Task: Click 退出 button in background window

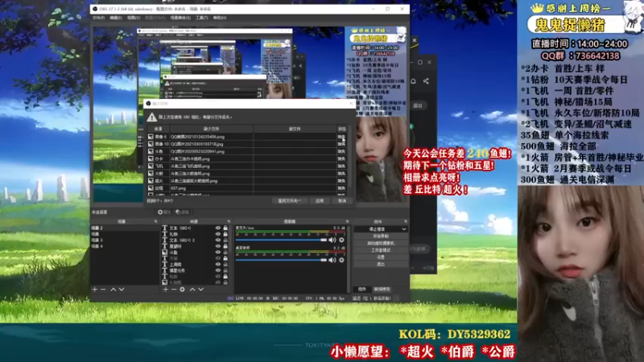Action: coord(417,105)
